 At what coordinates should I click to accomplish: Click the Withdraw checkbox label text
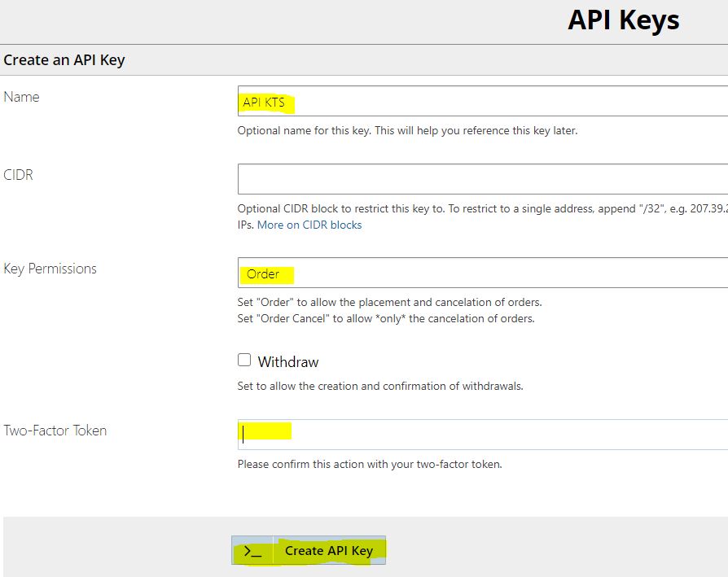[x=288, y=362]
